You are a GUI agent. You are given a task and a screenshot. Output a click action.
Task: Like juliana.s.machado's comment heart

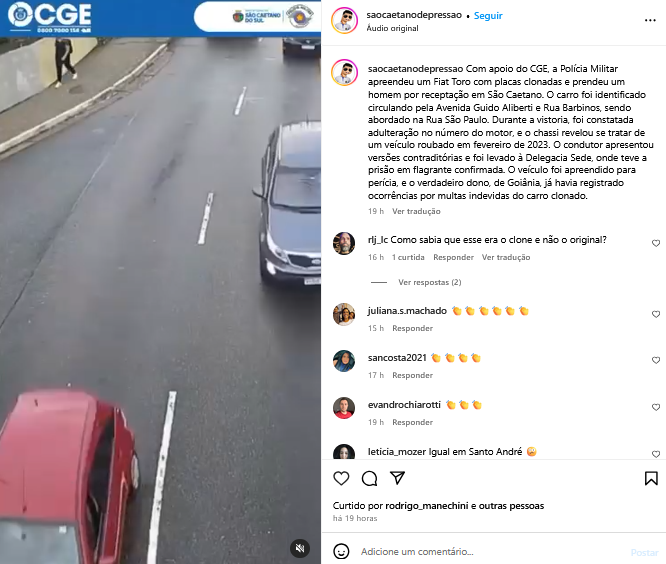click(656, 314)
